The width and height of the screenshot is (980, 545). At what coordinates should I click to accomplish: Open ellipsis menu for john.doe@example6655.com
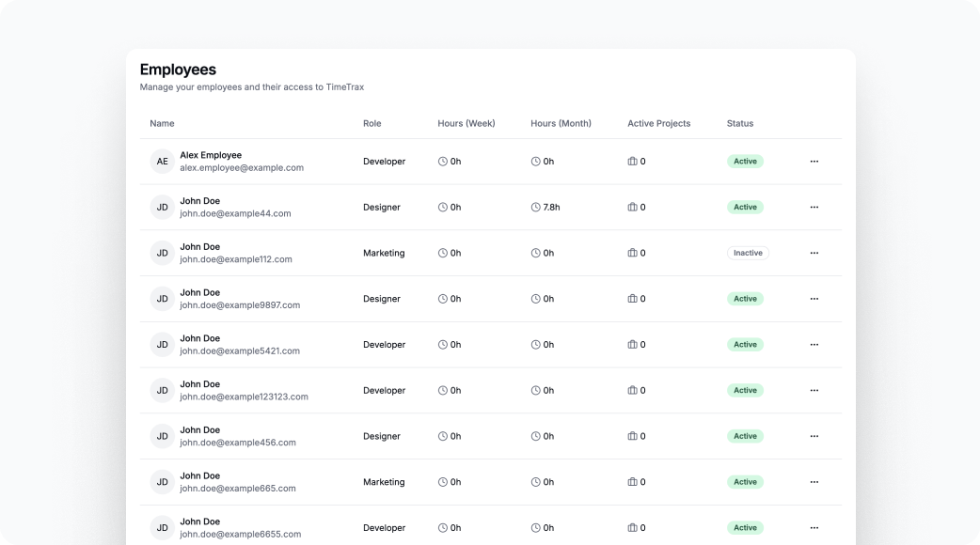(814, 527)
